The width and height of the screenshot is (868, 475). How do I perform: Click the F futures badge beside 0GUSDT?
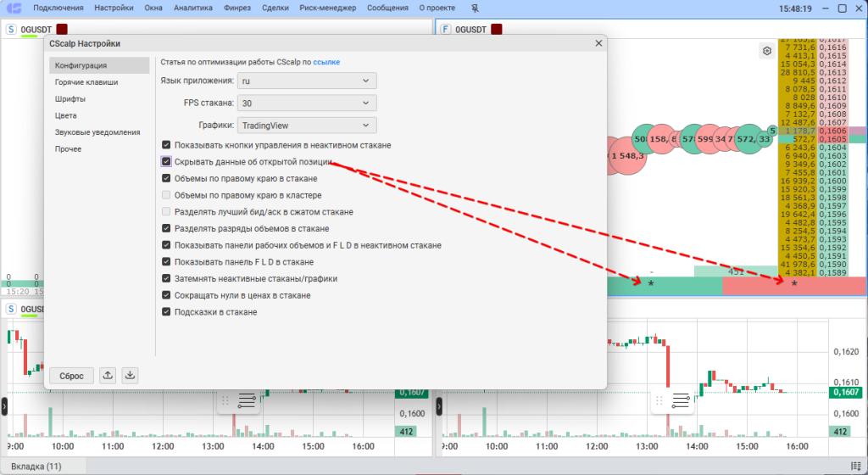tap(446, 30)
